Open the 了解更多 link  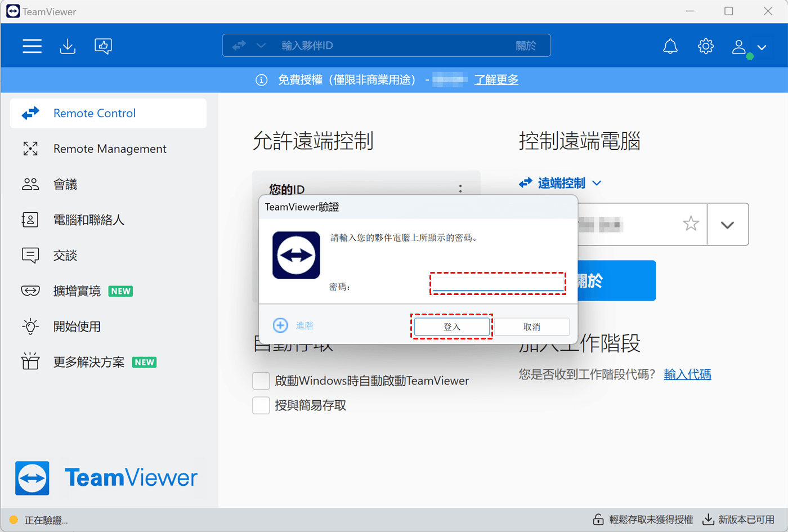496,80
